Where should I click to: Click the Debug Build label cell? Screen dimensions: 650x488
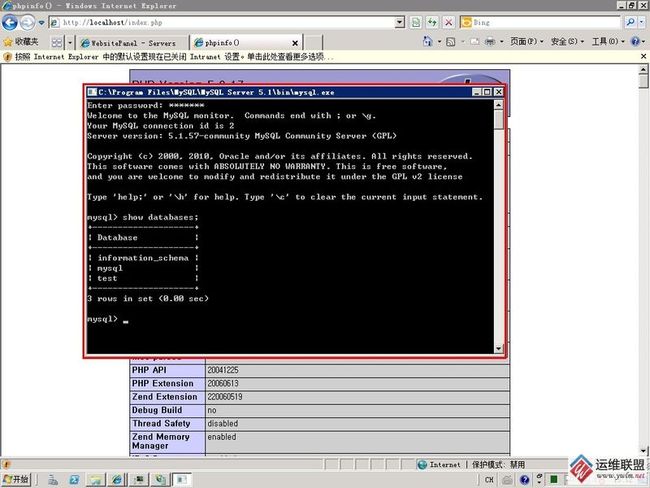point(167,410)
